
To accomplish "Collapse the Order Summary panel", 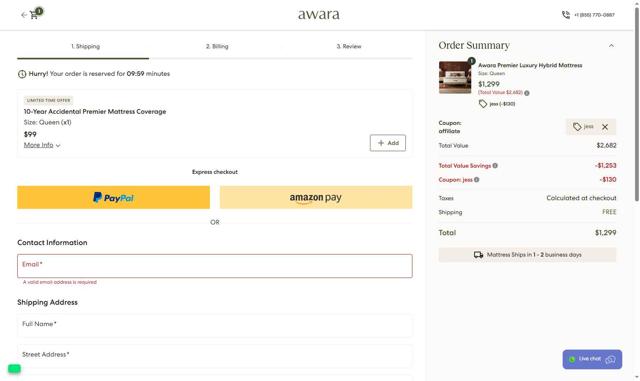I will click(611, 46).
